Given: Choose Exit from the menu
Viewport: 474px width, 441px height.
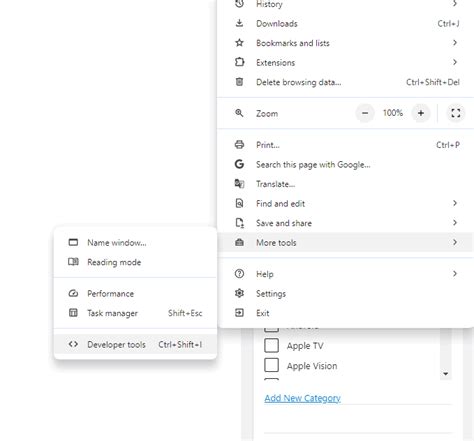Looking at the screenshot, I should [x=345, y=313].
